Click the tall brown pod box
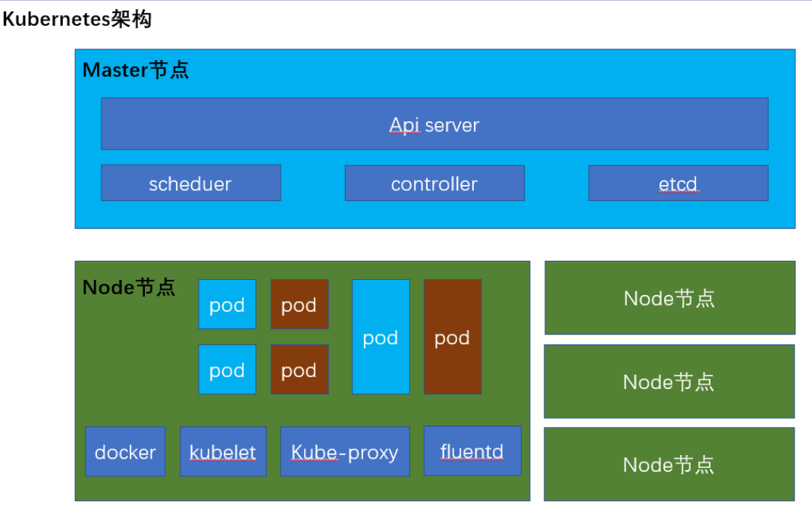Screen dimensions: 812x518 (452, 337)
